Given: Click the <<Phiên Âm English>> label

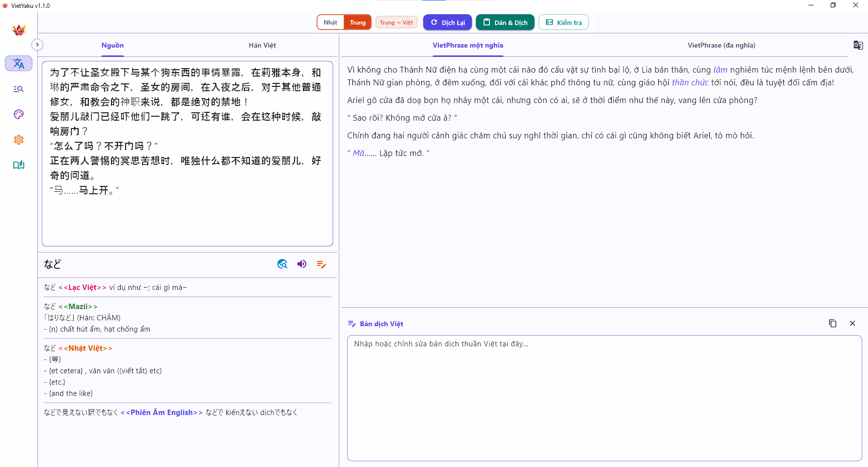Looking at the screenshot, I should [x=162, y=413].
